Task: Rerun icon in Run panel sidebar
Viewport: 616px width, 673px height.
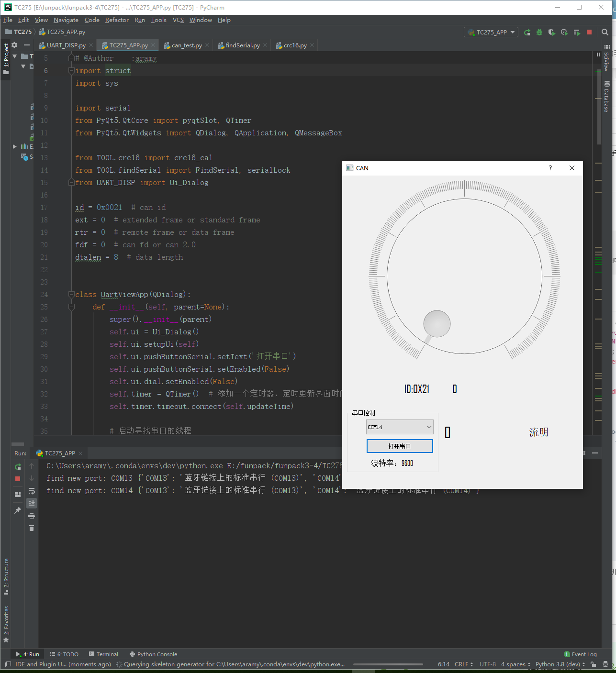Action: tap(18, 466)
